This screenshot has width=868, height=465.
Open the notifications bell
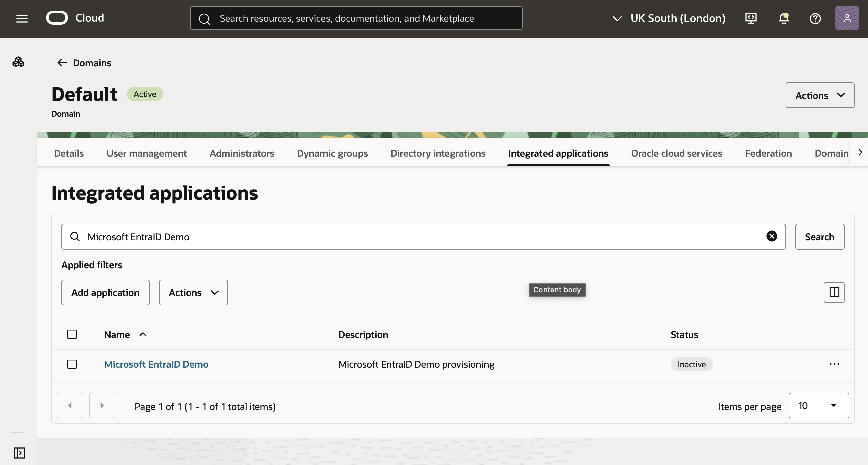[783, 19]
